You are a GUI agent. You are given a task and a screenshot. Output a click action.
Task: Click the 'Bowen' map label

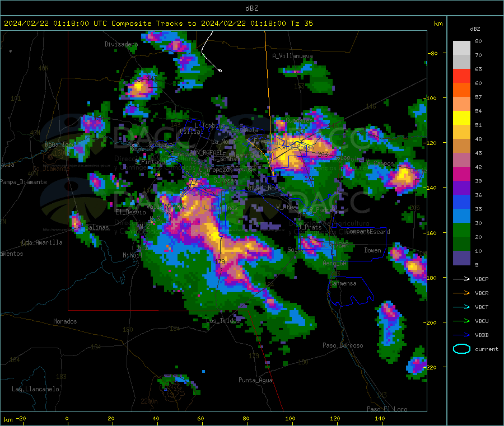coord(372,250)
